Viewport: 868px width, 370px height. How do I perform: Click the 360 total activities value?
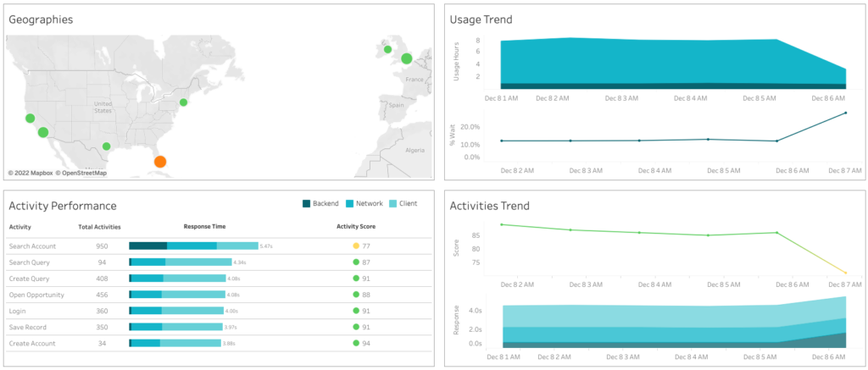pos(102,312)
